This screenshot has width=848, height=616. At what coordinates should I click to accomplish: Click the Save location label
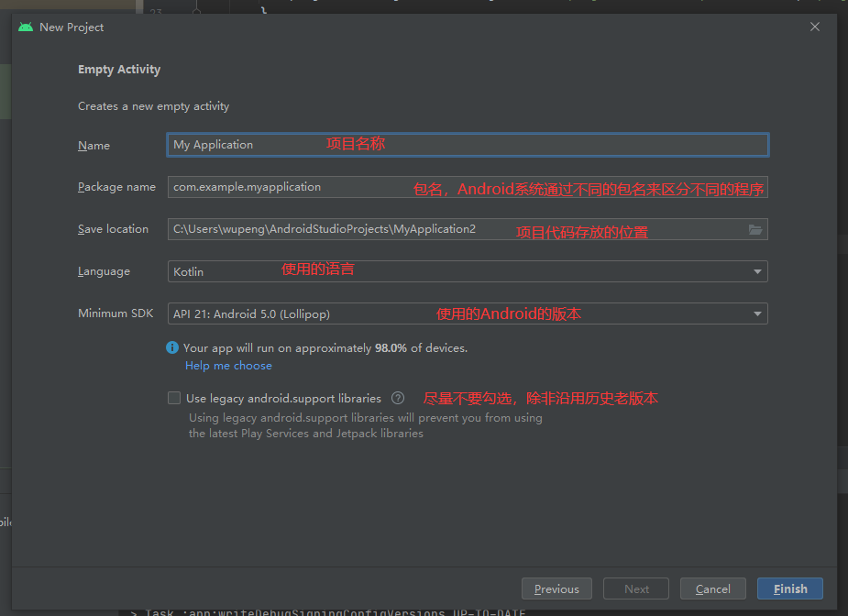click(x=113, y=229)
